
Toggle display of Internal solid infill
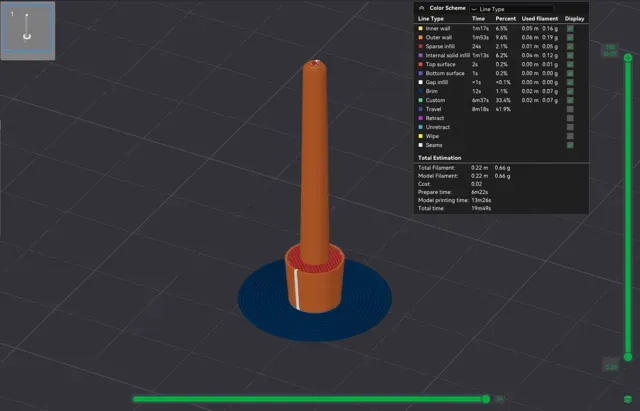[570, 56]
